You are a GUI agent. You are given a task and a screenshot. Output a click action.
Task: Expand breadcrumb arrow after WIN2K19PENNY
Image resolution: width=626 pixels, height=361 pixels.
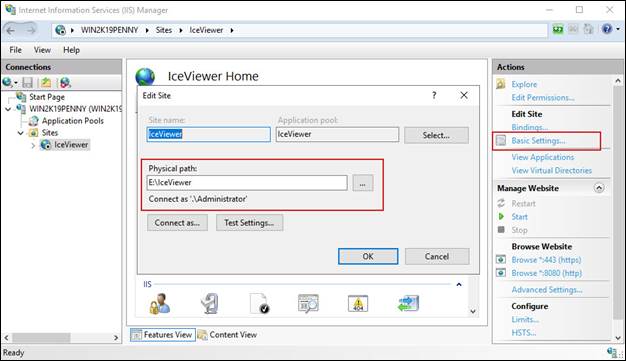click(x=147, y=30)
